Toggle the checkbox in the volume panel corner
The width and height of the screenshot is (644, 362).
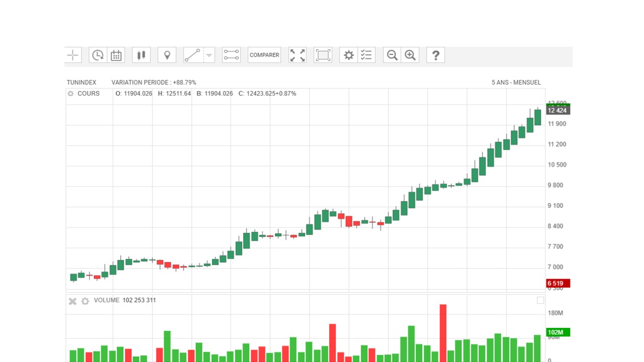[x=540, y=300]
